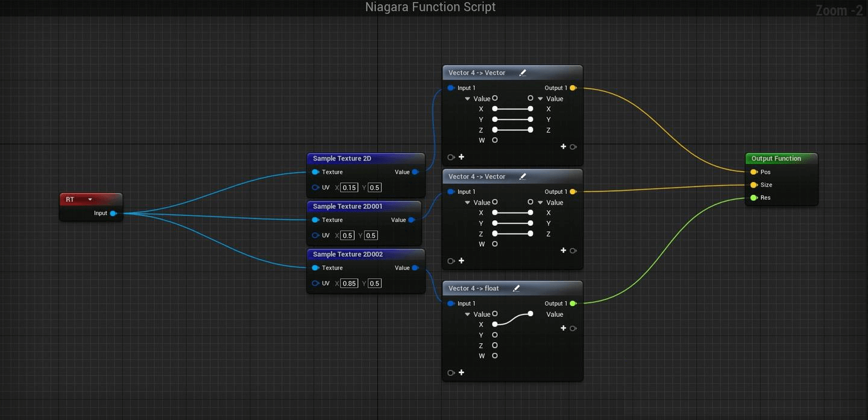The height and width of the screenshot is (420, 868).
Task: Click input X socket in top convert node
Action: 495,109
